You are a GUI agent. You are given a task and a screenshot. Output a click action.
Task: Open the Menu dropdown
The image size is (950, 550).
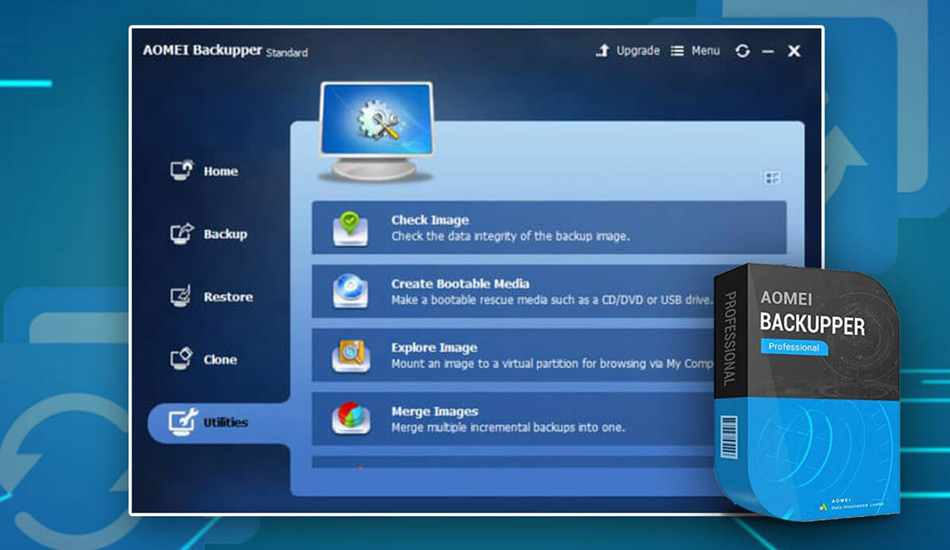696,51
